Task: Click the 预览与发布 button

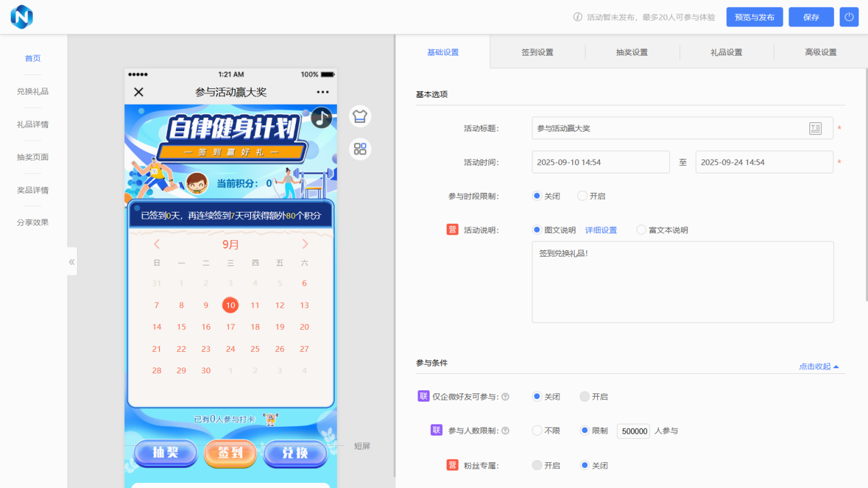Action: point(754,17)
